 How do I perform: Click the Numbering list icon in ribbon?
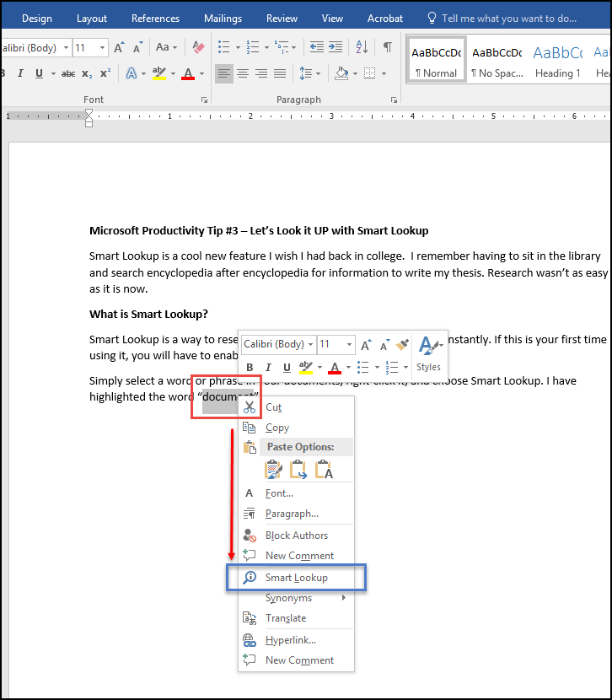pyautogui.click(x=253, y=47)
